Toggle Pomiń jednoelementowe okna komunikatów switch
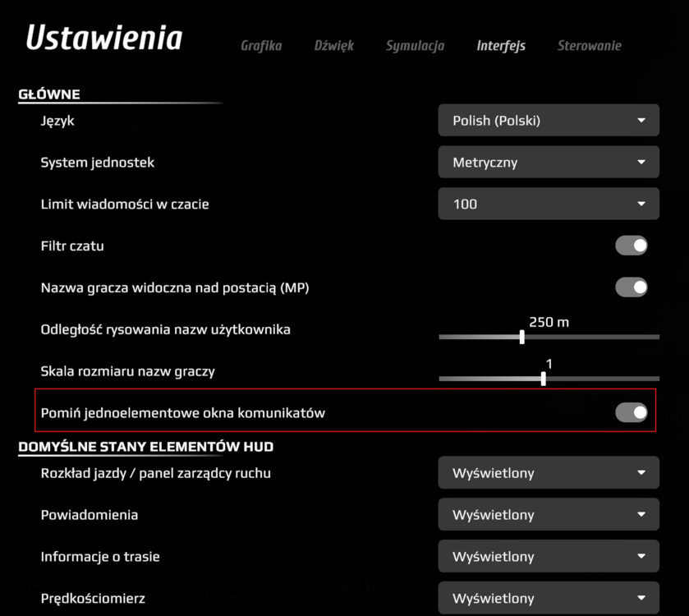689x616 pixels. tap(632, 413)
